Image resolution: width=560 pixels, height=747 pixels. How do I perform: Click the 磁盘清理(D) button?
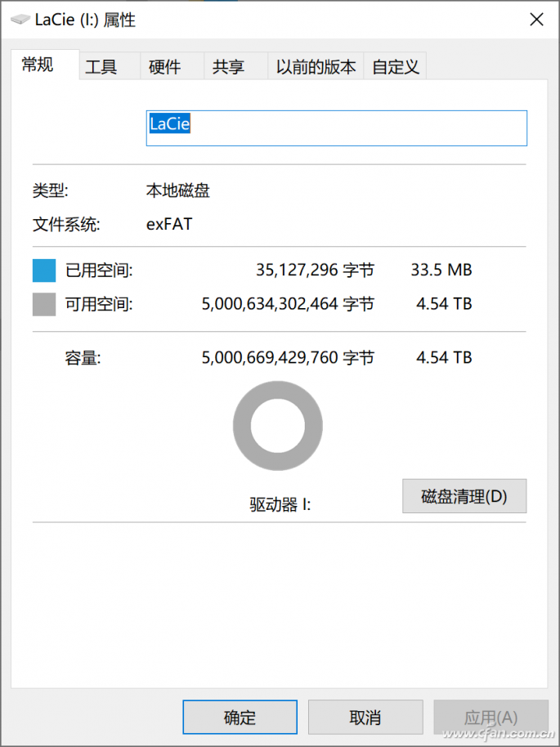(x=464, y=496)
